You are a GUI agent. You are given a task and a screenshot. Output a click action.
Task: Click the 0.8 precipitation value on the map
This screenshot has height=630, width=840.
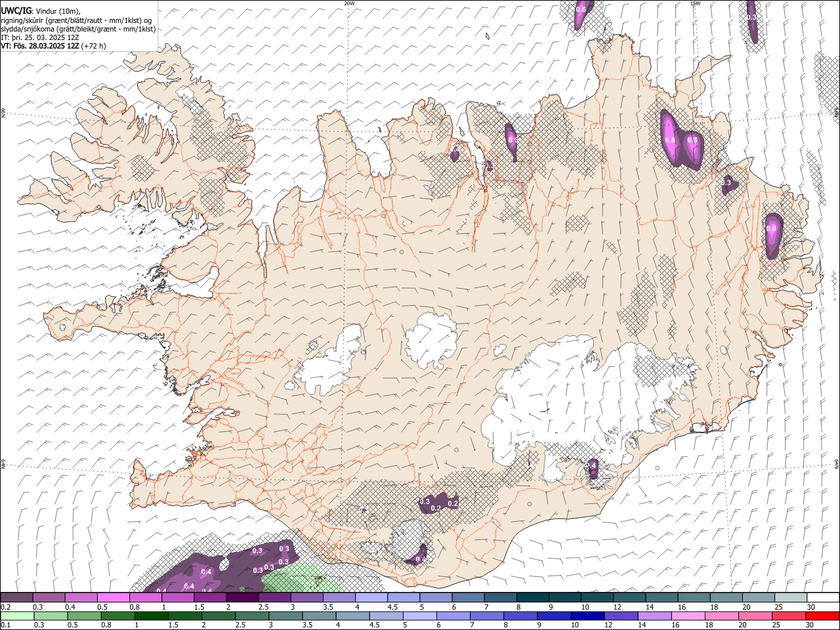tap(670, 140)
